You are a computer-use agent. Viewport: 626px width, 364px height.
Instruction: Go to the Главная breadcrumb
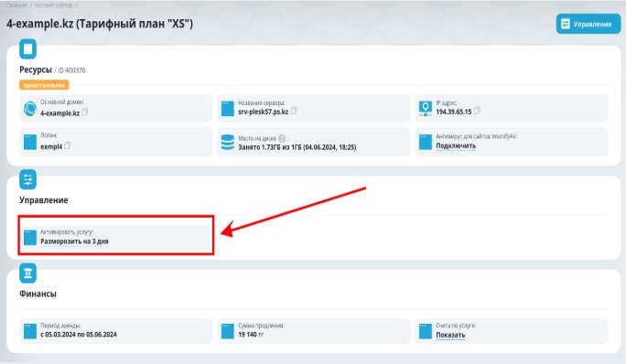[x=16, y=5]
